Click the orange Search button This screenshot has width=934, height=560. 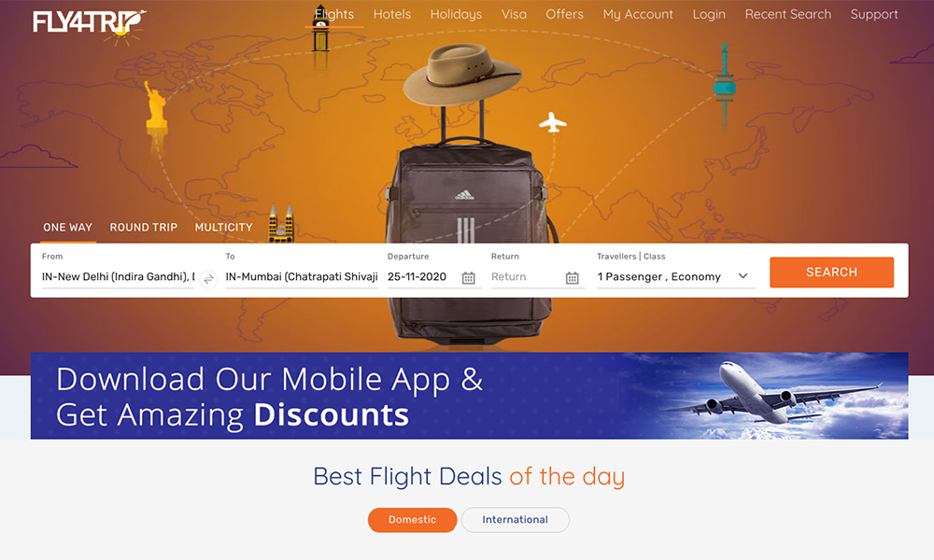(x=831, y=272)
